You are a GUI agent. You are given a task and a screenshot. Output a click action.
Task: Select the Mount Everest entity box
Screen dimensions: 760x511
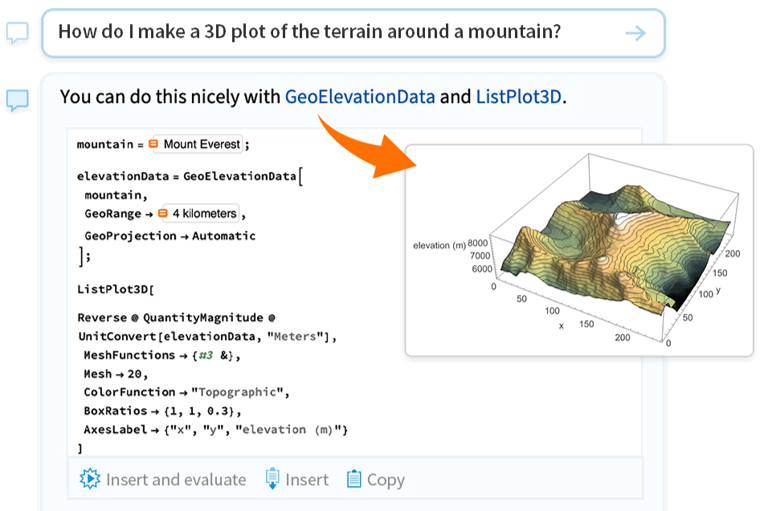pyautogui.click(x=198, y=144)
